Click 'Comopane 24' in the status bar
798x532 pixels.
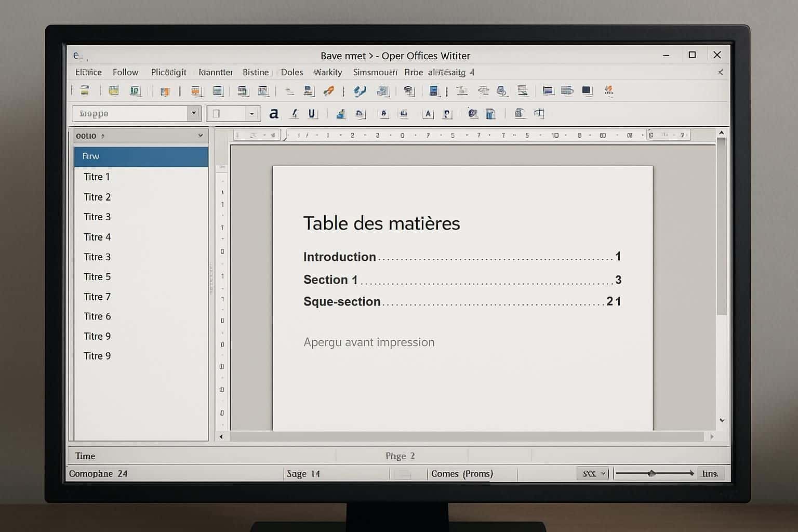point(98,474)
